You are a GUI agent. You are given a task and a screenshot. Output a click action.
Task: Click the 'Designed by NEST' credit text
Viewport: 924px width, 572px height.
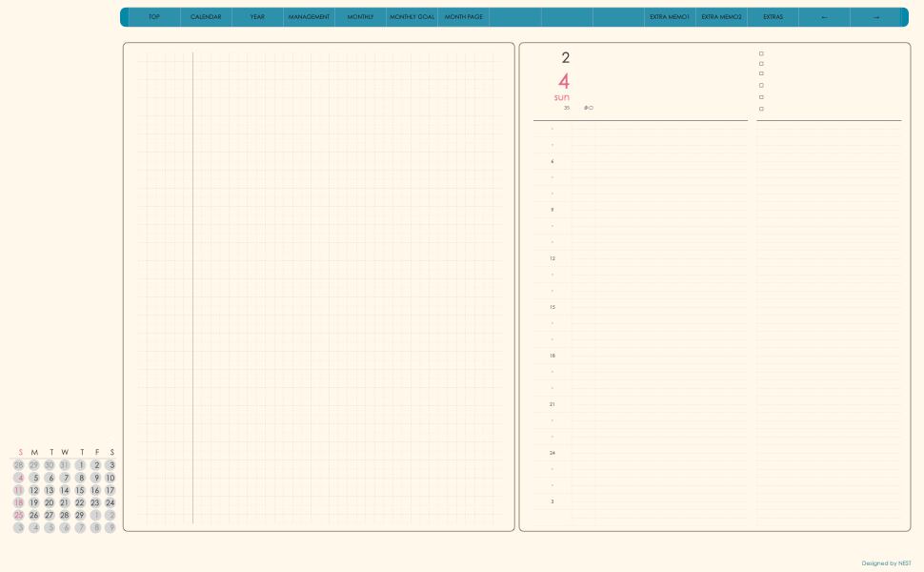tap(886, 563)
